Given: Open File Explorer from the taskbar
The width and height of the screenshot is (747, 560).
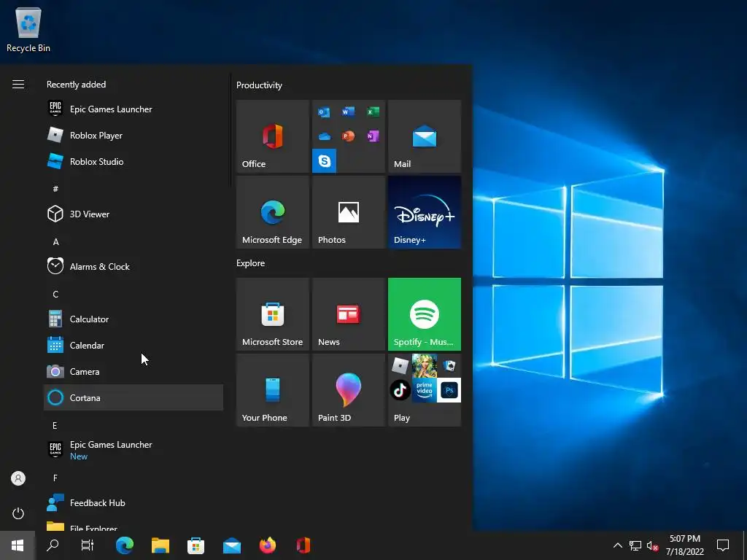Looking at the screenshot, I should tap(160, 545).
